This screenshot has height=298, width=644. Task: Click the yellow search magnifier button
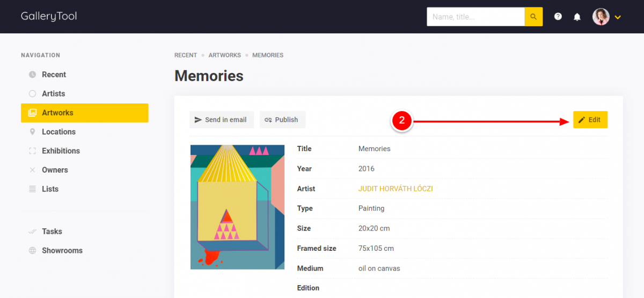[533, 17]
